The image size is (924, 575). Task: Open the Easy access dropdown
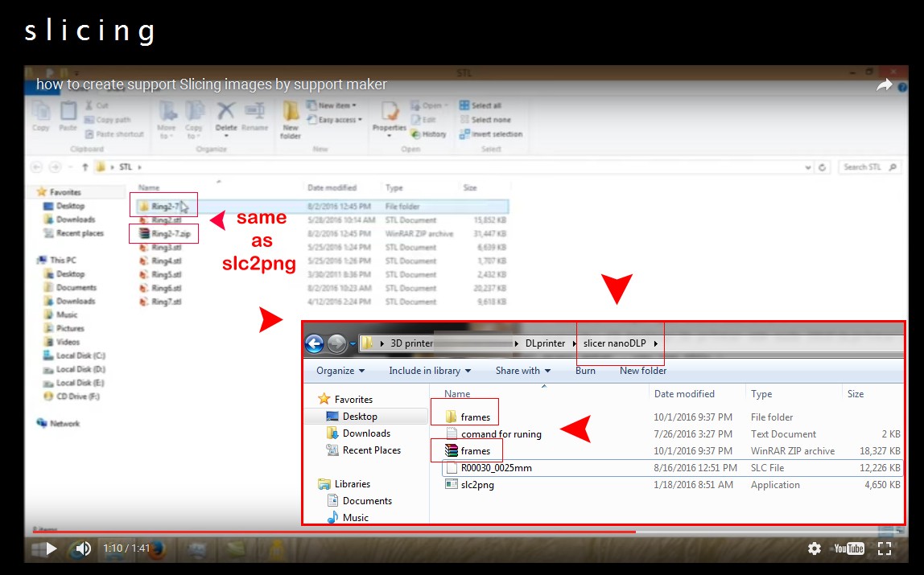tap(334, 120)
